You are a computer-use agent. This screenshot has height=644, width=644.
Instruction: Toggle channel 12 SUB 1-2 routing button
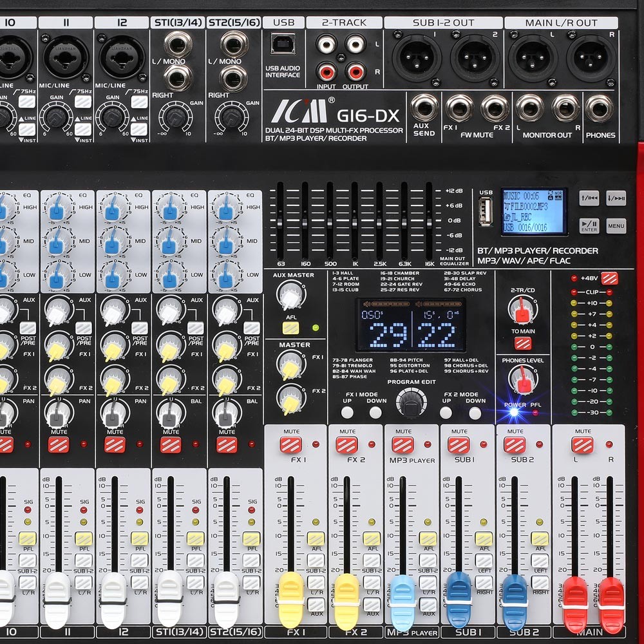point(139,560)
